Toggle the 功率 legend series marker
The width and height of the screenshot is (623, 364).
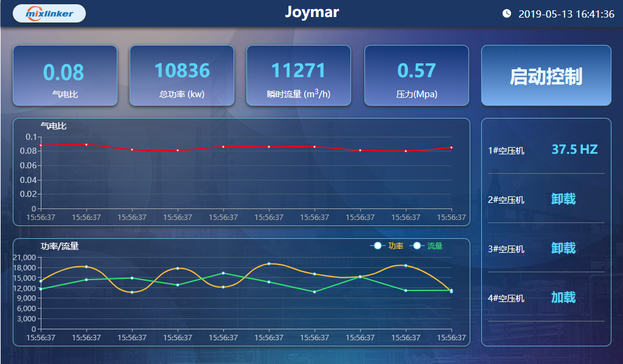point(378,246)
